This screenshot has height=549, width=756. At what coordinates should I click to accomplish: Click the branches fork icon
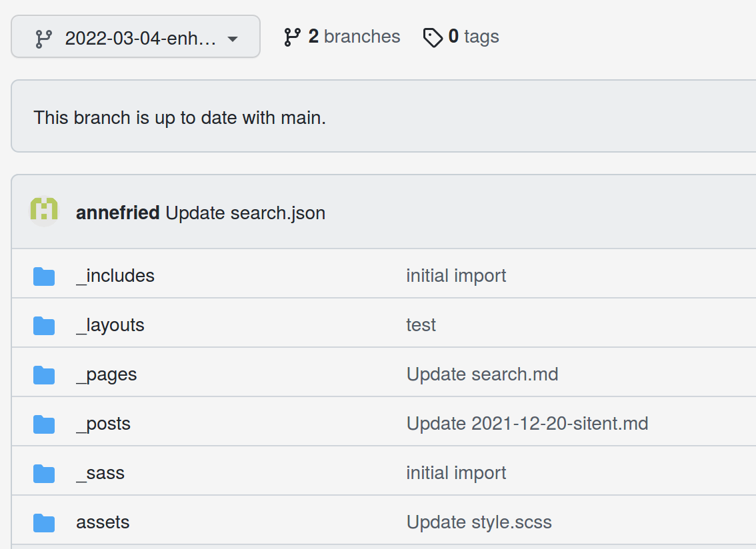[x=292, y=37]
